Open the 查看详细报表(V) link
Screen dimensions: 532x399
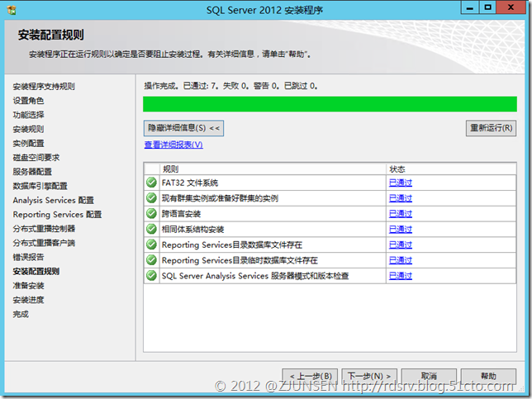click(x=173, y=145)
